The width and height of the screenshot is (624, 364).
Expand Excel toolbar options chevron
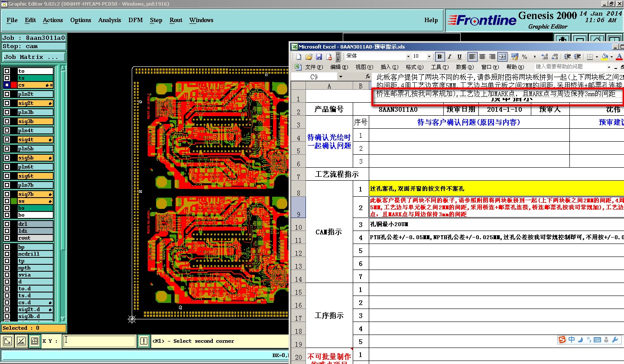pyautogui.click(x=338, y=57)
